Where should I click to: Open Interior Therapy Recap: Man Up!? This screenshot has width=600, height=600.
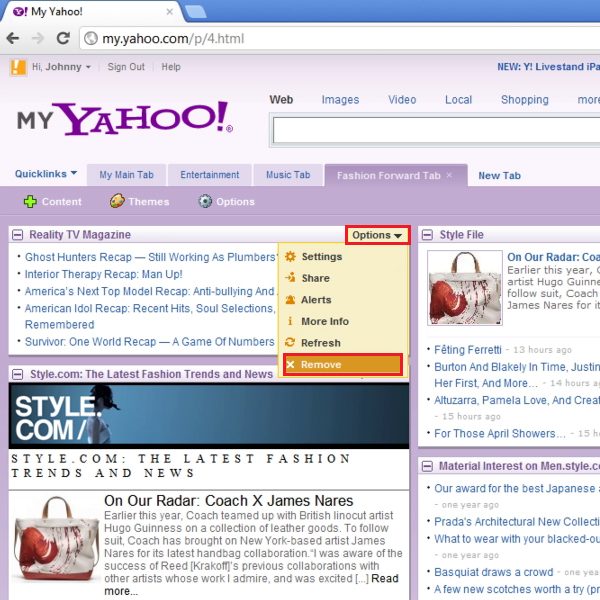pos(103,274)
